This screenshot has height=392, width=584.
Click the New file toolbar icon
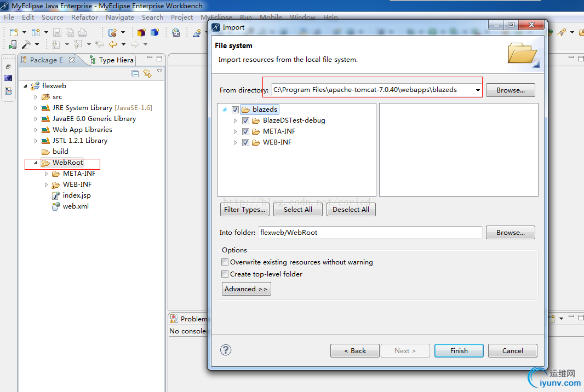click(x=14, y=32)
